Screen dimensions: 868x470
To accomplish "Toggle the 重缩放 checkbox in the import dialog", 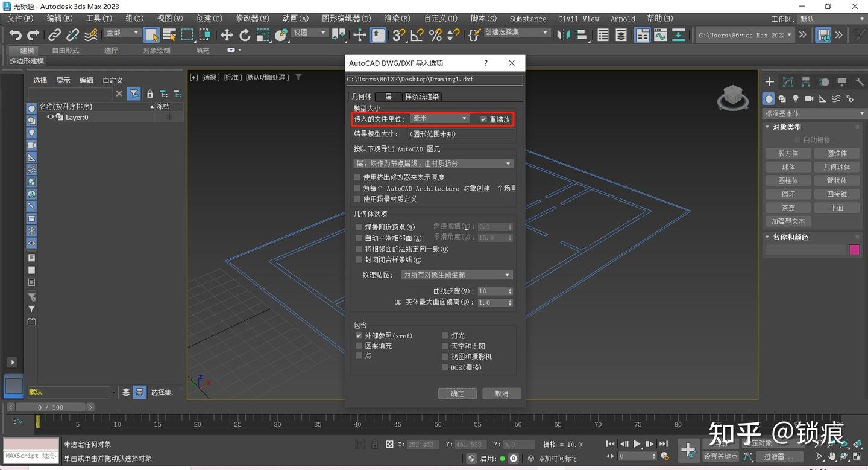I will point(482,119).
